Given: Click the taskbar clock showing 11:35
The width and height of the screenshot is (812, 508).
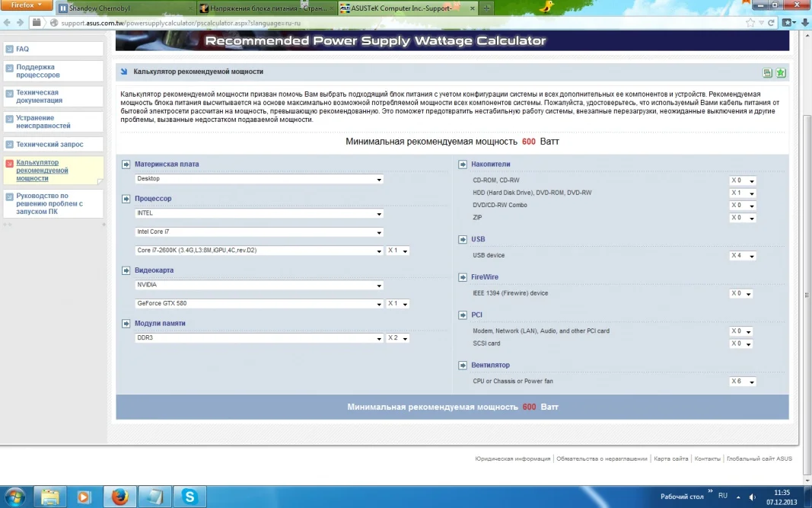Looking at the screenshot, I should click(782, 493).
